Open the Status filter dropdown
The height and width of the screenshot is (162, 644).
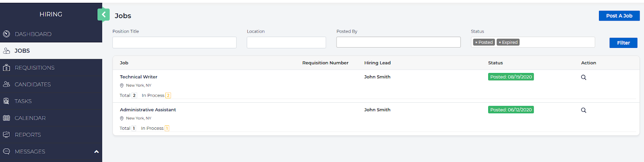point(557,42)
